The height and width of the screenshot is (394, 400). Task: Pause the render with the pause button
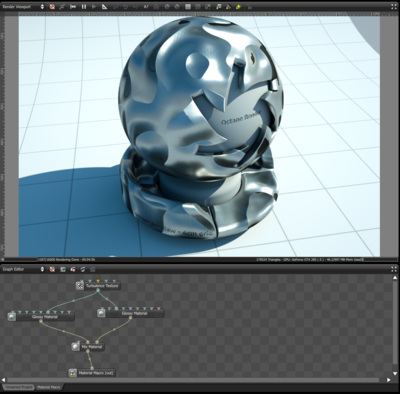(84, 6)
